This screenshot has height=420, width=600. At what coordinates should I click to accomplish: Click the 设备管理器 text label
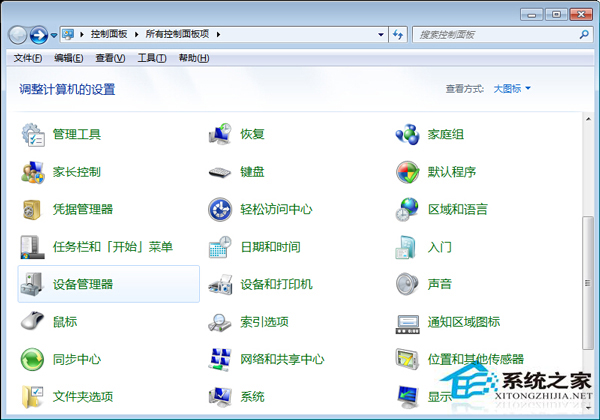[83, 284]
